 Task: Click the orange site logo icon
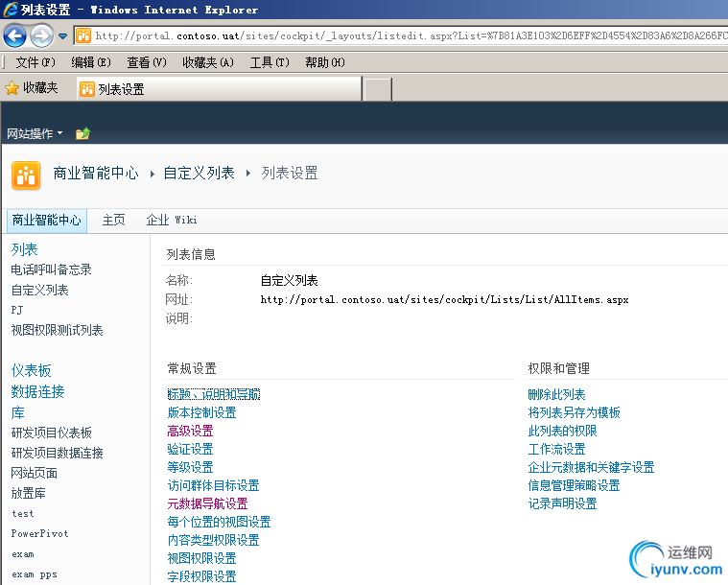click(26, 175)
